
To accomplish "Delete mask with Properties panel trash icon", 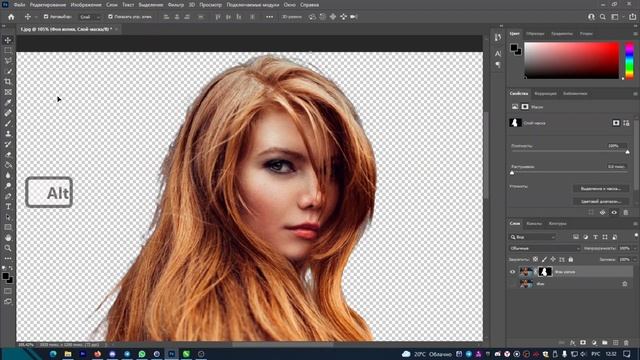I will (626, 212).
